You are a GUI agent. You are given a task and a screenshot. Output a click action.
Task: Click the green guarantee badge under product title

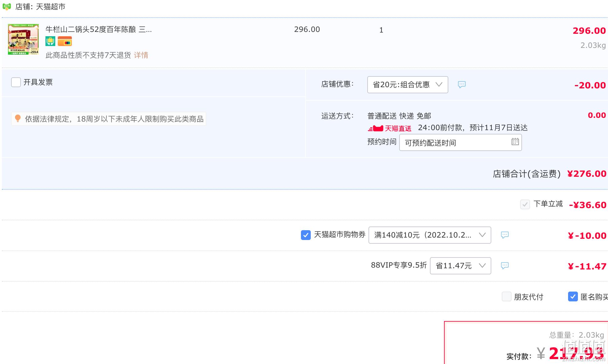[x=50, y=41]
